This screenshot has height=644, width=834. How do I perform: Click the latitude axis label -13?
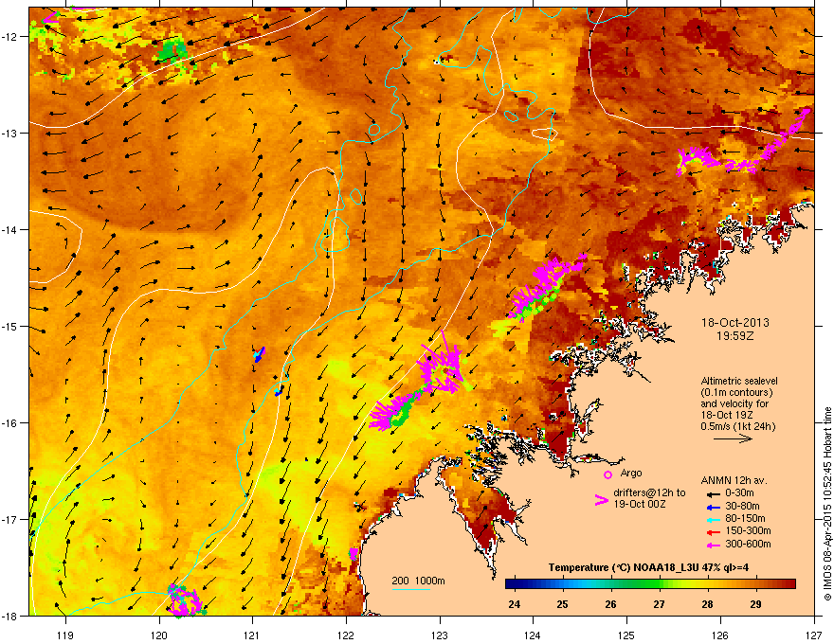tap(10, 133)
